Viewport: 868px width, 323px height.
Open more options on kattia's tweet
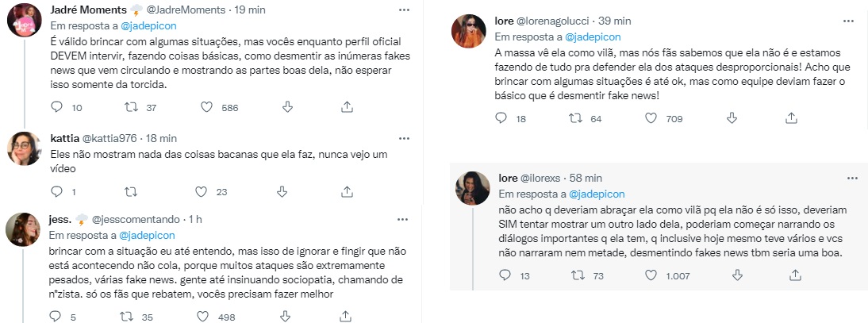[x=404, y=137]
